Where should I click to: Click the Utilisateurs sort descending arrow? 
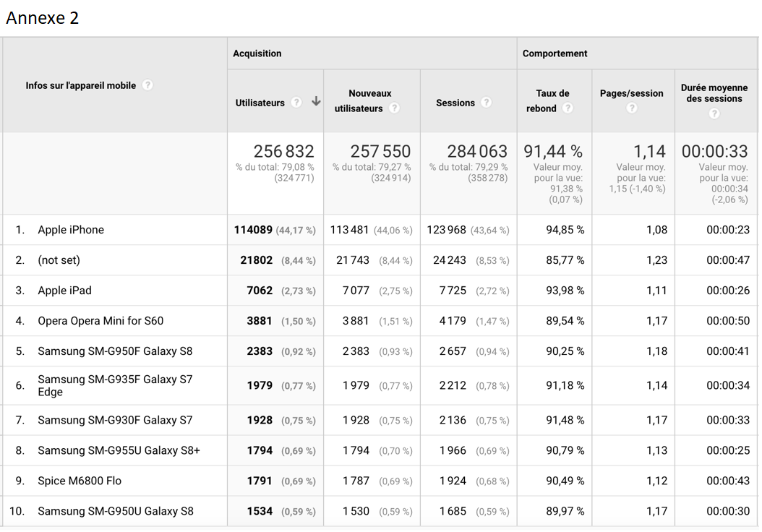tap(316, 102)
